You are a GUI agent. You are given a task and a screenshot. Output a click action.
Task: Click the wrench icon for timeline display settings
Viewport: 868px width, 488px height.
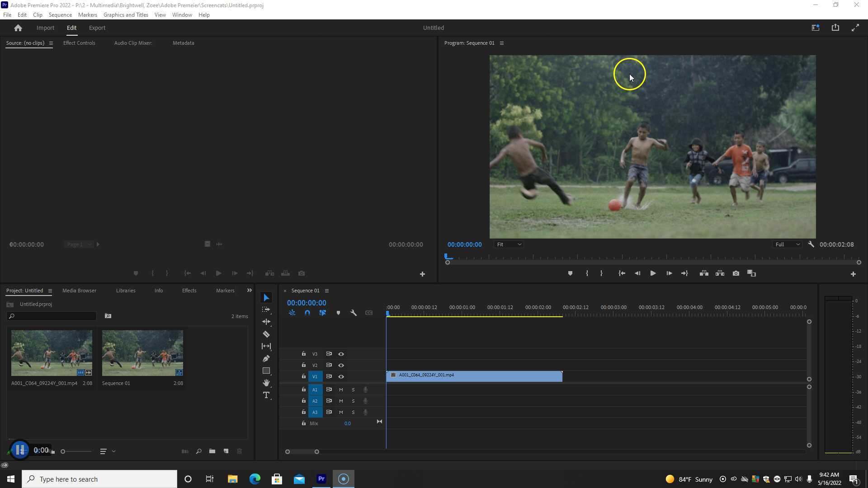pos(354,313)
